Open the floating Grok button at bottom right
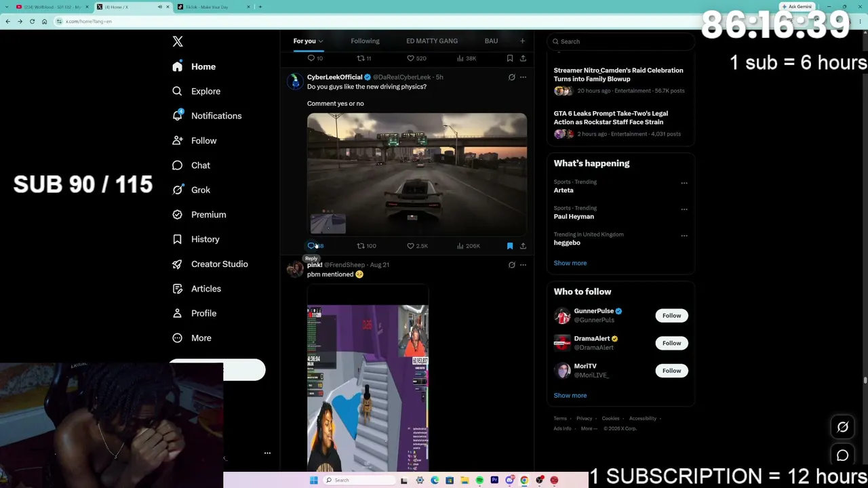 point(843,427)
